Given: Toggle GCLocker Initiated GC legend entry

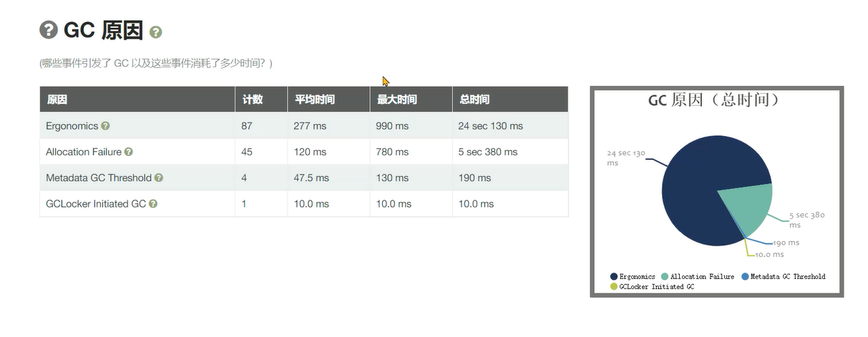Looking at the screenshot, I should point(652,287).
